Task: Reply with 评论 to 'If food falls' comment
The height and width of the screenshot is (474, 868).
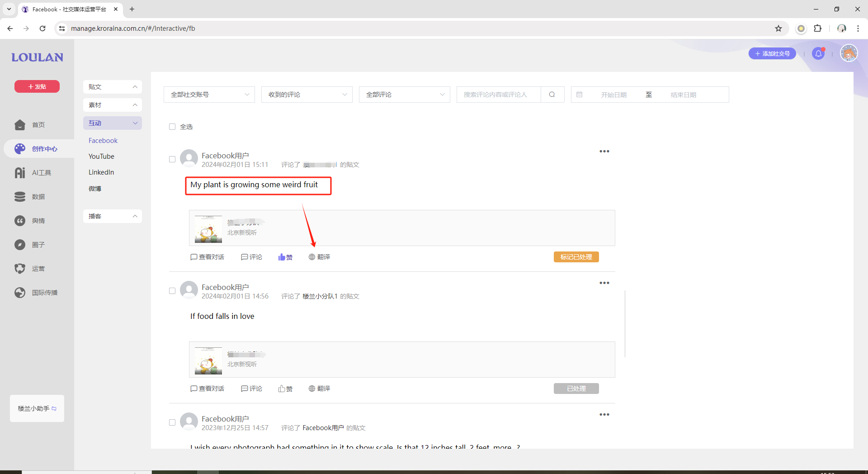Action: pyautogui.click(x=251, y=389)
